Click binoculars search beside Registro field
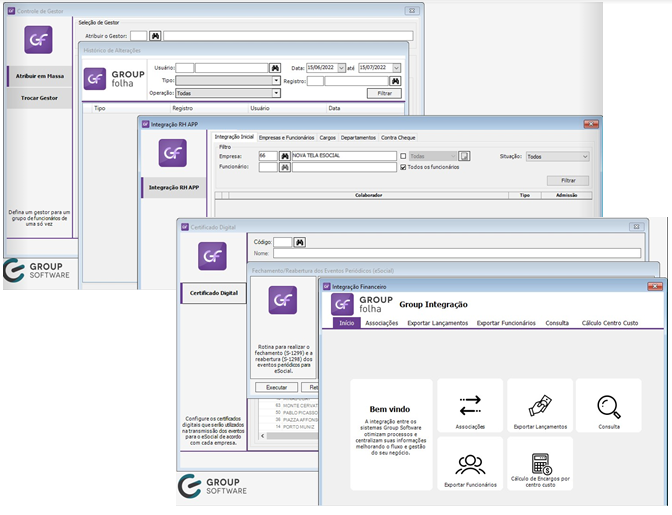Screen dimensions: 672x515 [x=395, y=81]
